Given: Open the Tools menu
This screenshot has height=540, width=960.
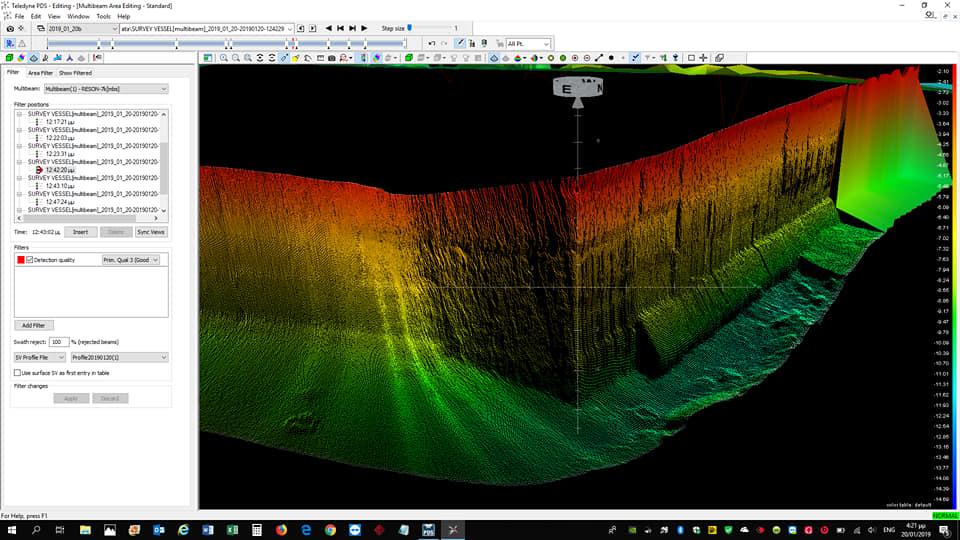Looking at the screenshot, I should pos(103,17).
